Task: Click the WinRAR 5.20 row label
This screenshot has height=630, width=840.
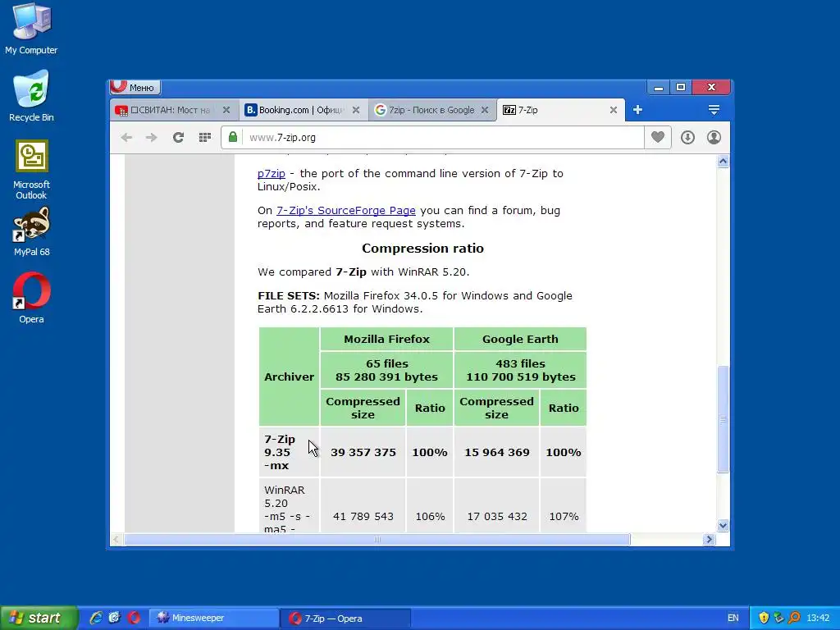Action: tap(290, 506)
